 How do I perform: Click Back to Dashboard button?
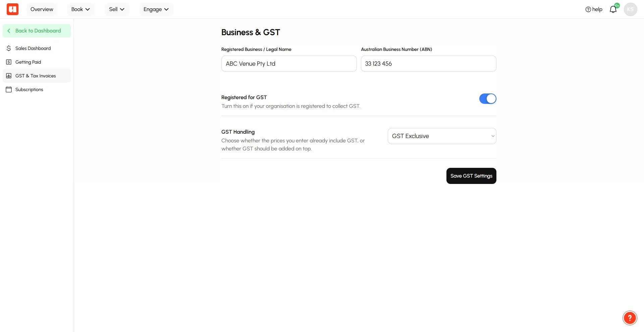(x=37, y=31)
